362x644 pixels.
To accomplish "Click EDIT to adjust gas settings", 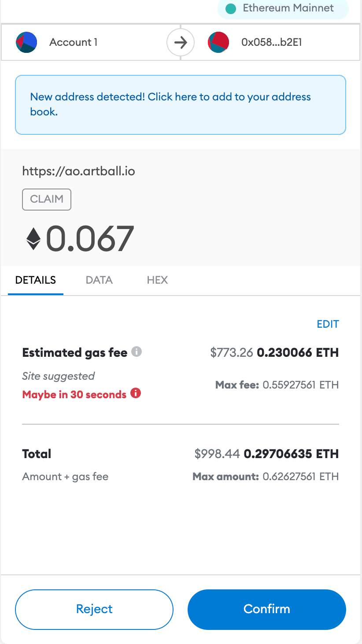I will 328,324.
